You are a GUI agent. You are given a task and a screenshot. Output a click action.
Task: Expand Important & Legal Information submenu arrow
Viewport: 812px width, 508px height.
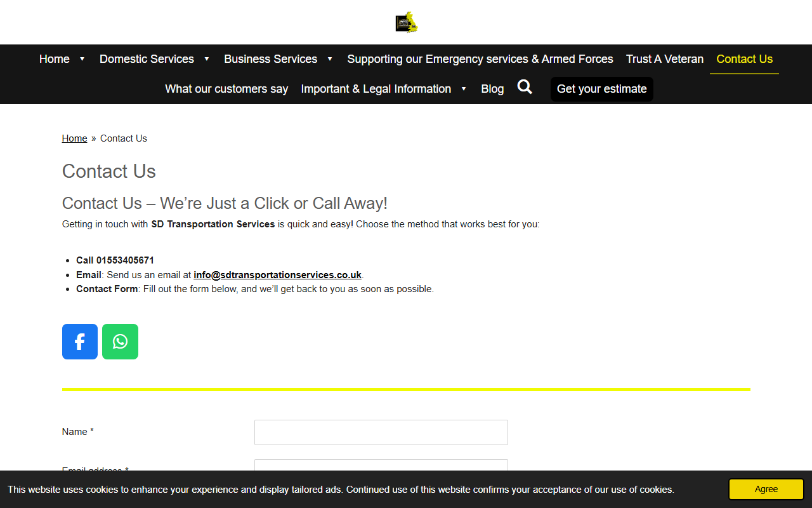point(464,89)
